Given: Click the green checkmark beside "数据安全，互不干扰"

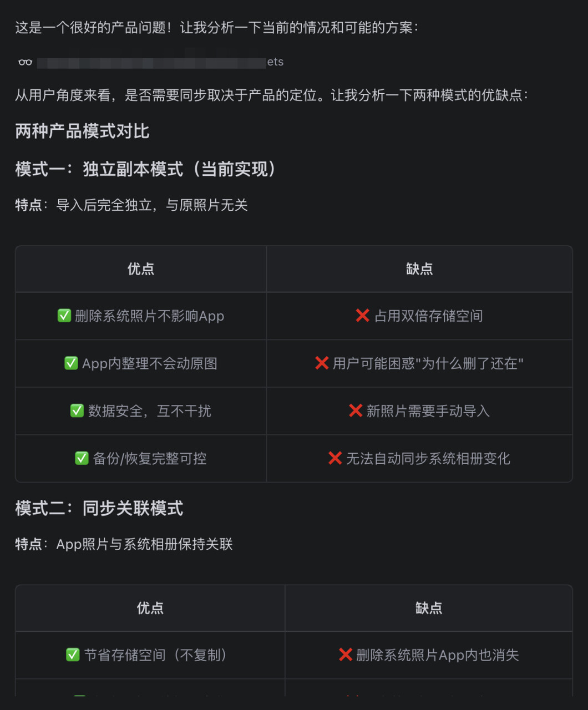Looking at the screenshot, I should click(77, 410).
